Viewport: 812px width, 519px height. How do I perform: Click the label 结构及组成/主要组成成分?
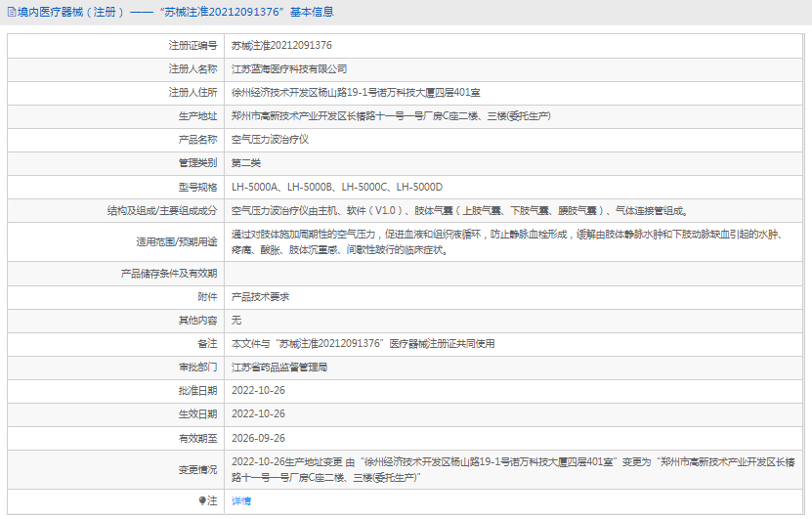pyautogui.click(x=162, y=210)
